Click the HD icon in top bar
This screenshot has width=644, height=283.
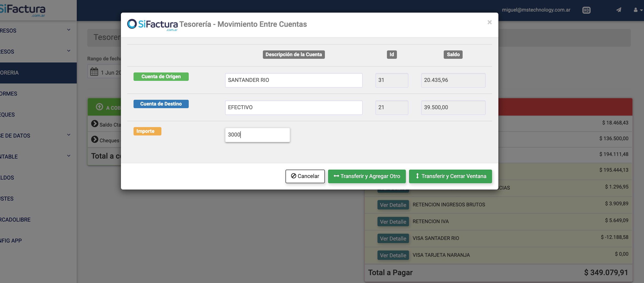(586, 10)
